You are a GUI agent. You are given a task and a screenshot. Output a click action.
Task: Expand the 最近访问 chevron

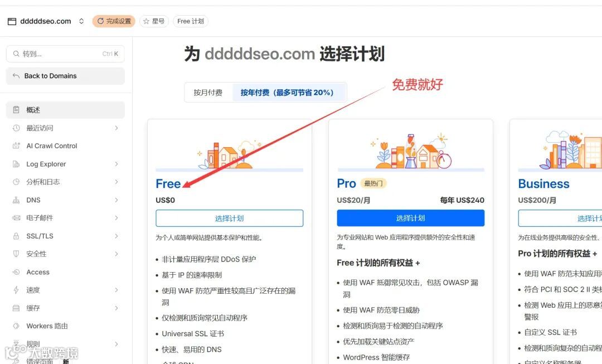(x=116, y=128)
